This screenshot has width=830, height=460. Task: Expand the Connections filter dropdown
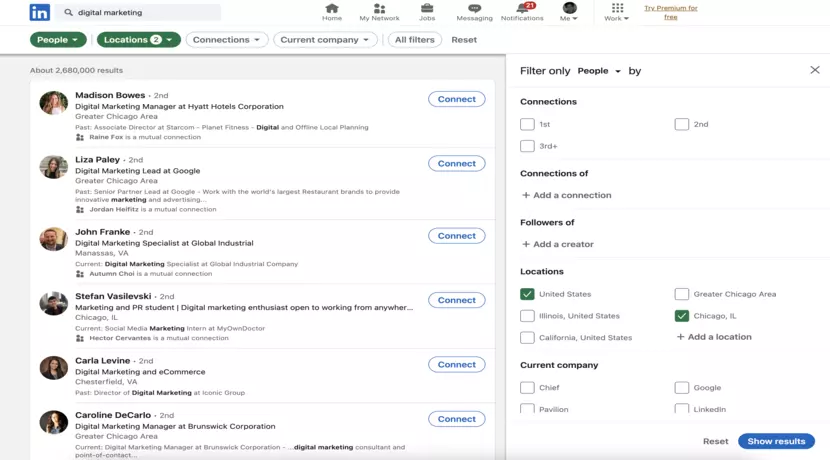227,40
